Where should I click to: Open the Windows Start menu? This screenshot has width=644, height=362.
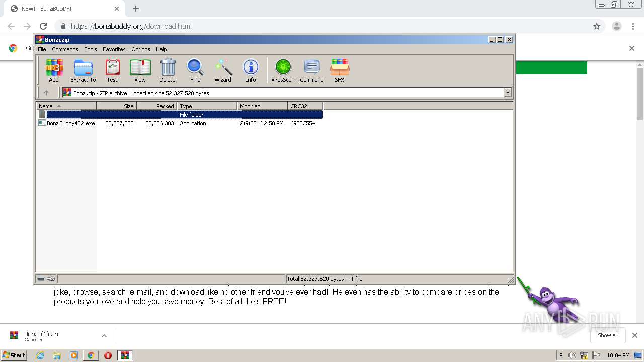[x=14, y=355]
